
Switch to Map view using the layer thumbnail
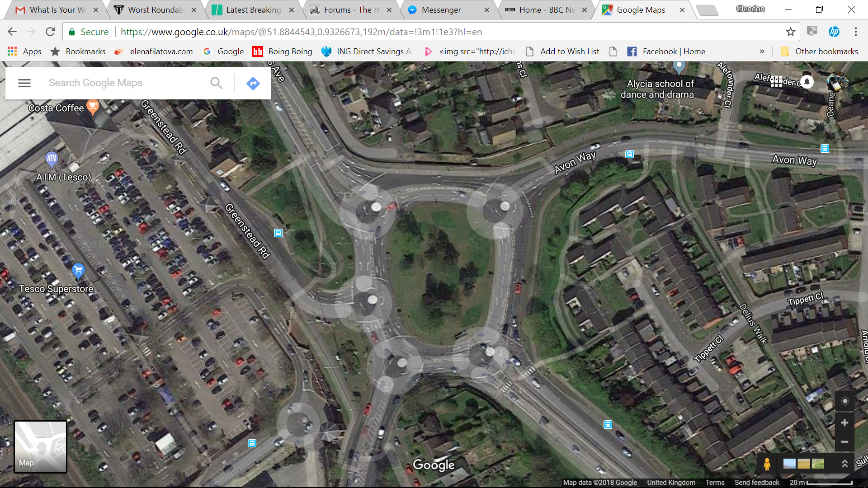41,447
